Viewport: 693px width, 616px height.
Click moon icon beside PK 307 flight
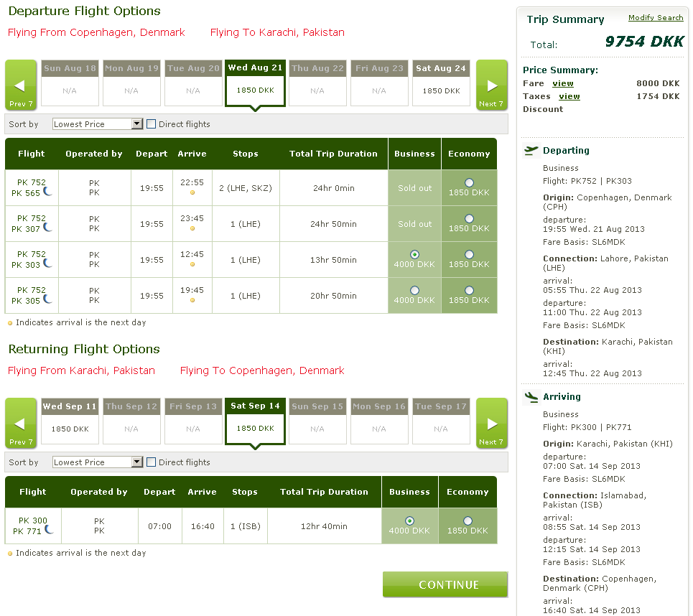click(47, 228)
